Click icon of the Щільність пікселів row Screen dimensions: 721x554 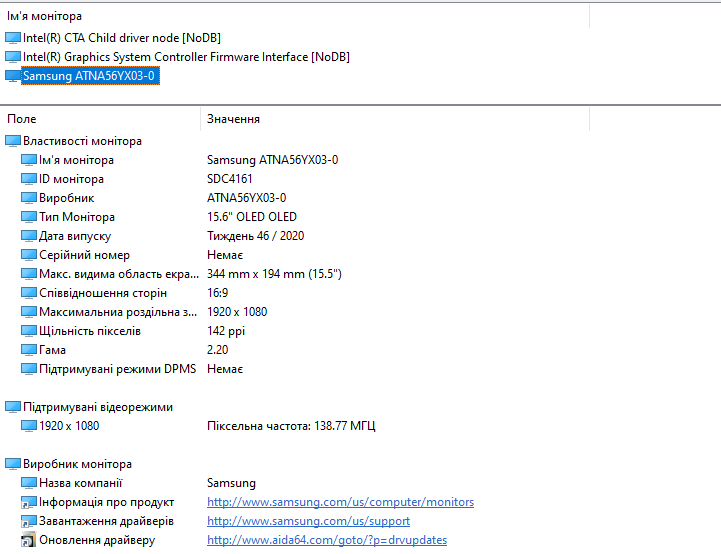29,331
